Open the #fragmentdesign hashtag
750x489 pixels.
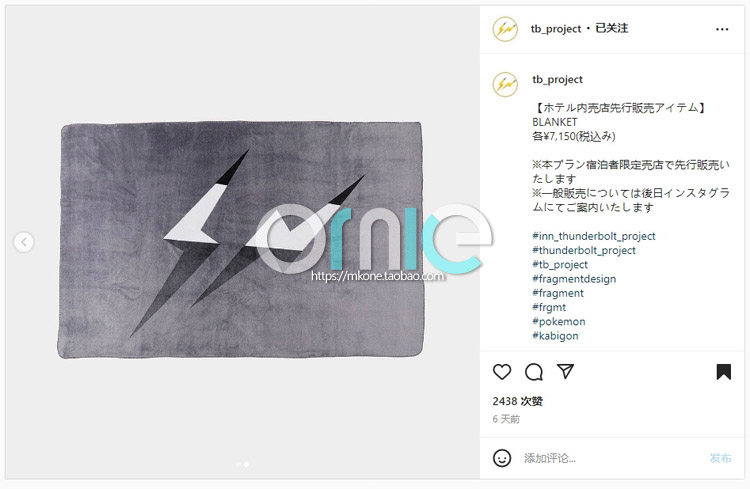[574, 279]
